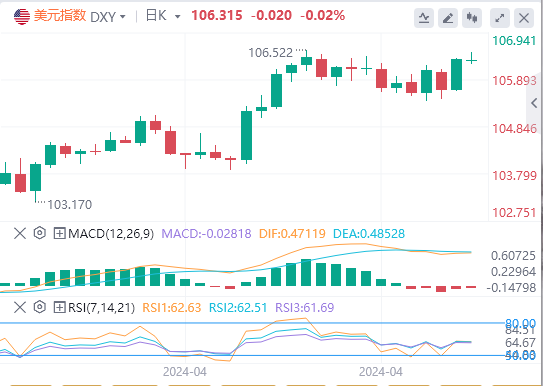Expand the right side panel arrow
The width and height of the screenshot is (543, 386).
(x=534, y=103)
